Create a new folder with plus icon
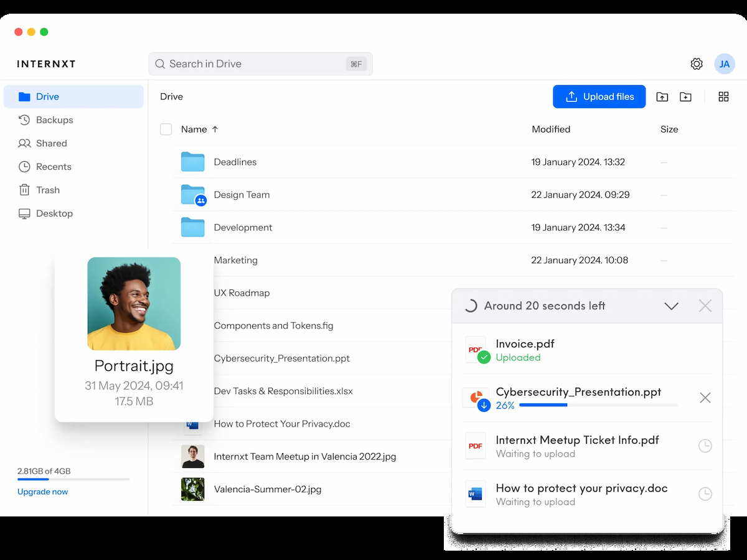The image size is (747, 560). [685, 97]
